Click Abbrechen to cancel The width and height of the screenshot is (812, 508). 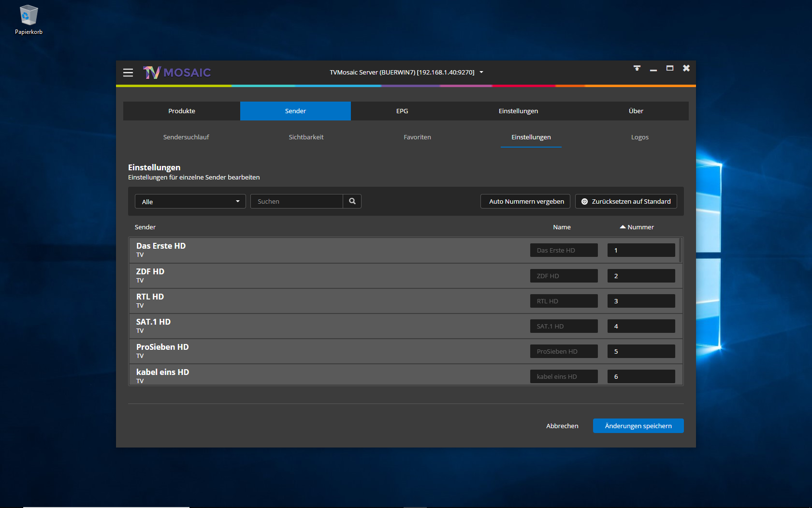[562, 426]
